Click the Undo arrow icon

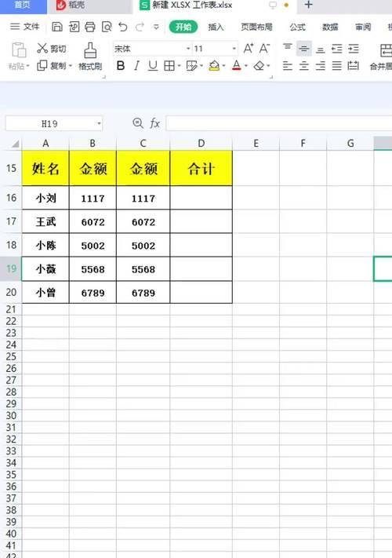123,27
